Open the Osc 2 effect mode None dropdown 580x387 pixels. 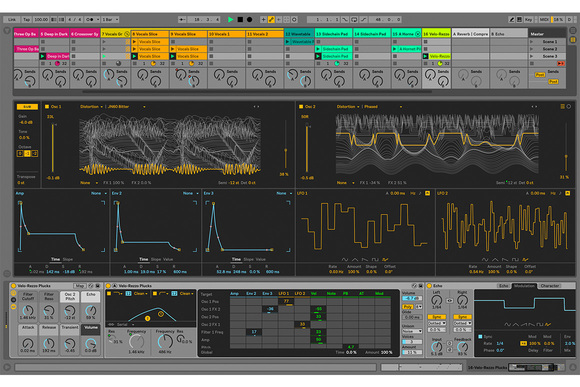[x=345, y=183]
